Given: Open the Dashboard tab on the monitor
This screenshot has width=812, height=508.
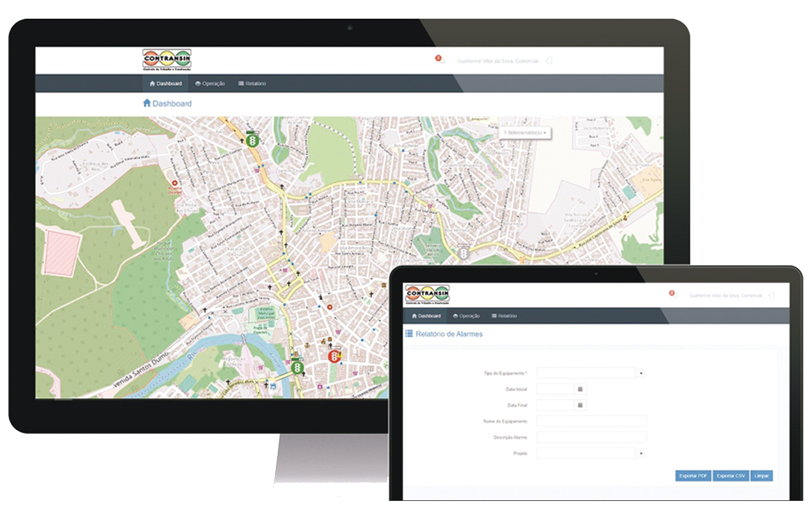Looking at the screenshot, I should (x=165, y=84).
